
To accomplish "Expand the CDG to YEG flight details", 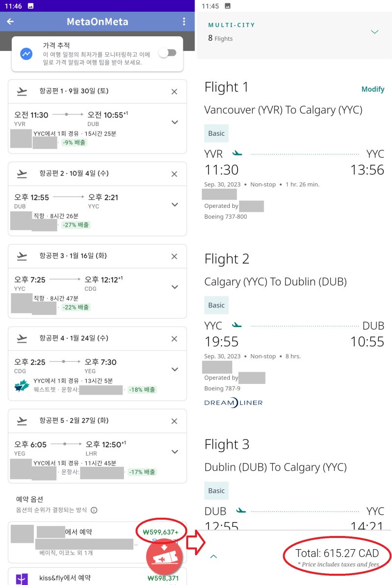I will click(x=174, y=369).
